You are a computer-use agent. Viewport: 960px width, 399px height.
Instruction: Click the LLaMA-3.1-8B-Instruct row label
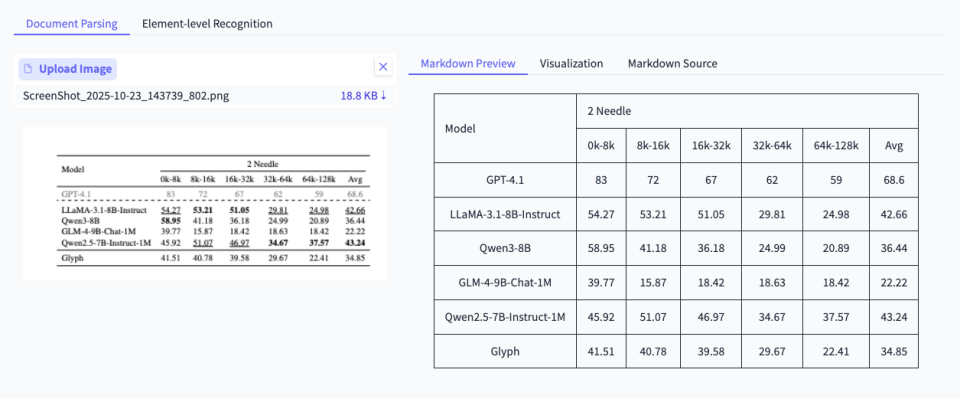click(x=505, y=214)
